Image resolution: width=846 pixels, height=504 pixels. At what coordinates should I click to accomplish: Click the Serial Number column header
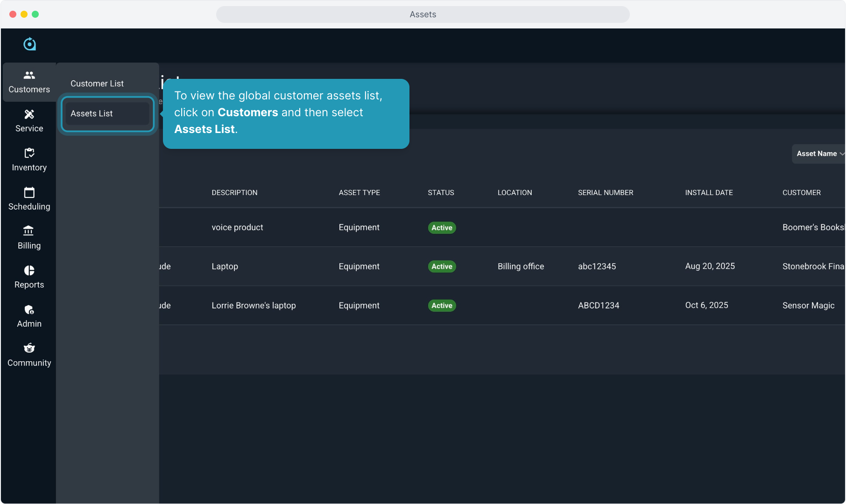pos(605,193)
